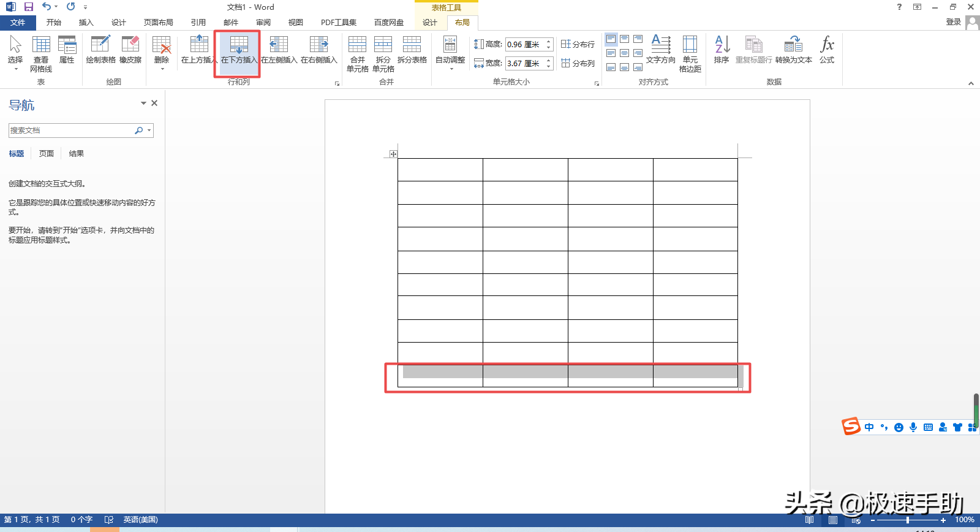Open the File (文件) tab
This screenshot has height=532, width=980.
18,23
